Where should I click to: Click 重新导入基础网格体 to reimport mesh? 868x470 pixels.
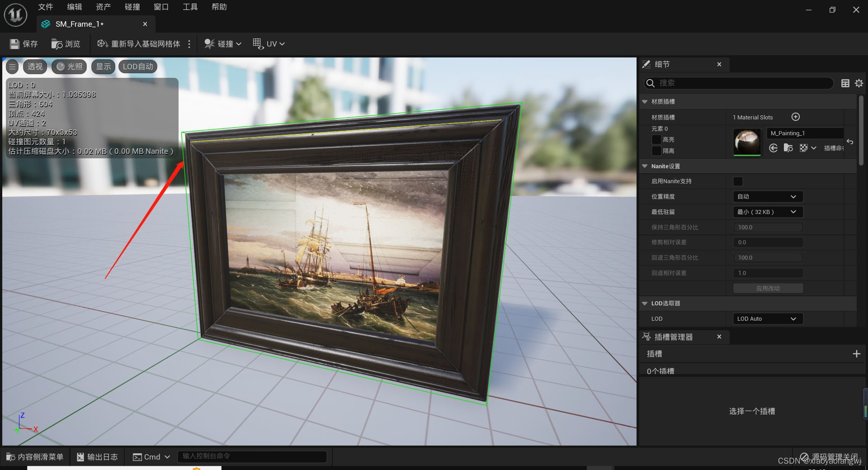click(139, 44)
